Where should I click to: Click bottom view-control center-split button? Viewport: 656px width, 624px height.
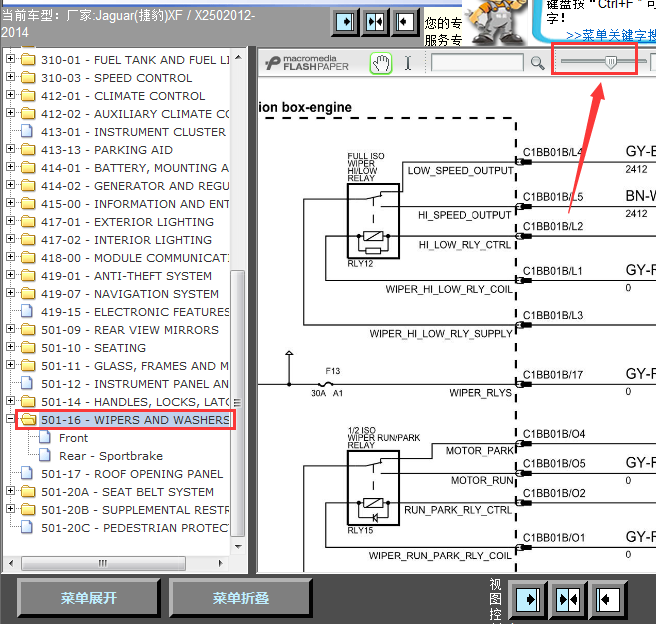click(569, 600)
